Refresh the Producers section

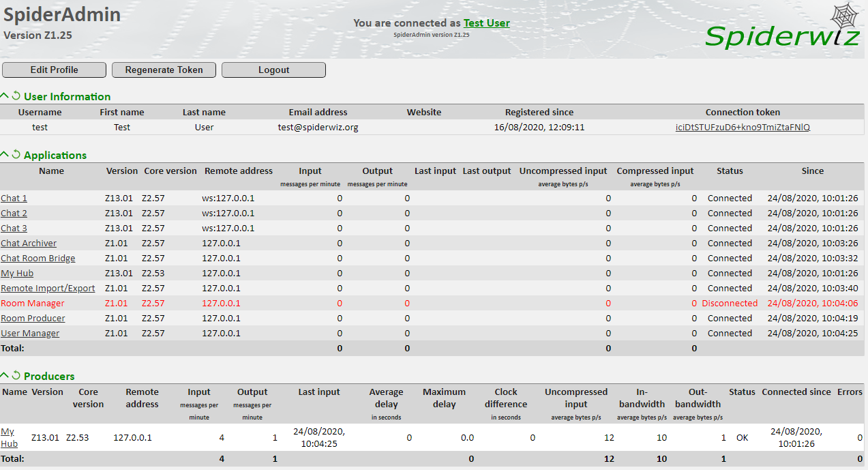point(16,376)
